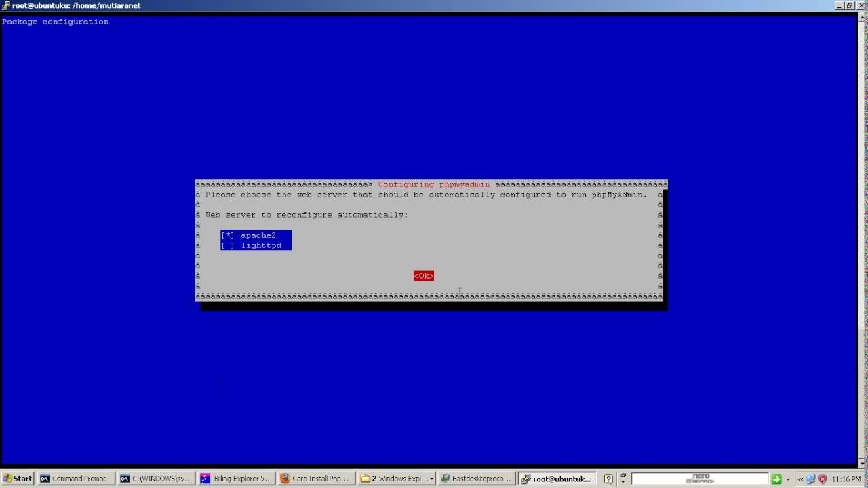Click the scroll down arrow of PuTTY scrollbar
Image resolution: width=868 pixels, height=488 pixels.
tap(863, 462)
